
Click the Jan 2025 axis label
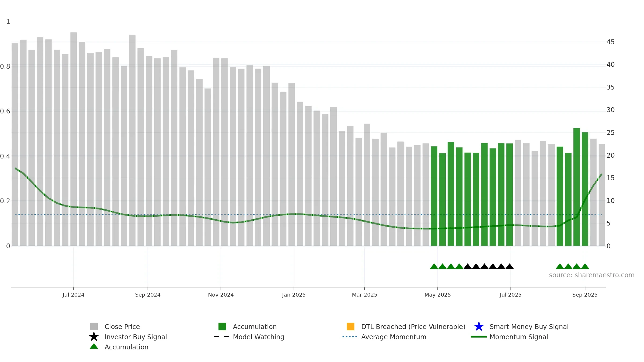(294, 295)
